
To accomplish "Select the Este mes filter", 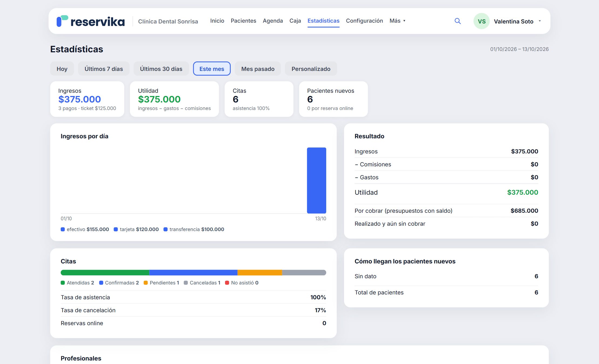I will tap(212, 69).
